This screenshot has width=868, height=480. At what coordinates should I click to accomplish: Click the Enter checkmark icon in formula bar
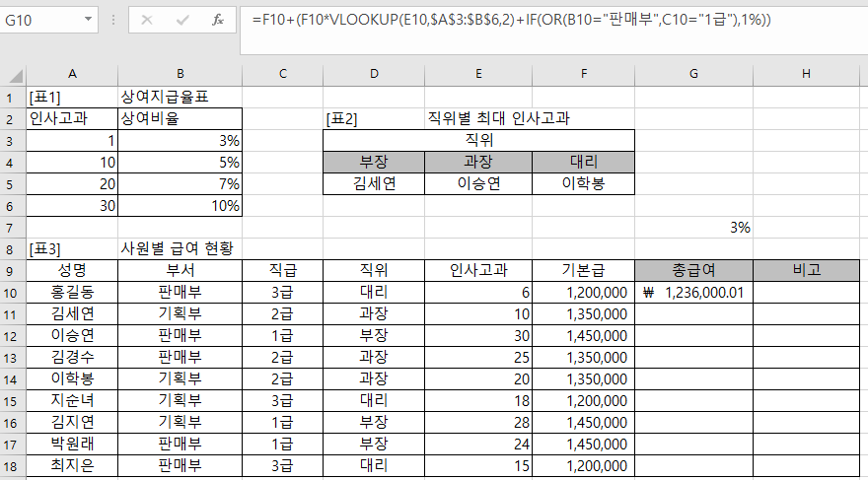(x=182, y=20)
